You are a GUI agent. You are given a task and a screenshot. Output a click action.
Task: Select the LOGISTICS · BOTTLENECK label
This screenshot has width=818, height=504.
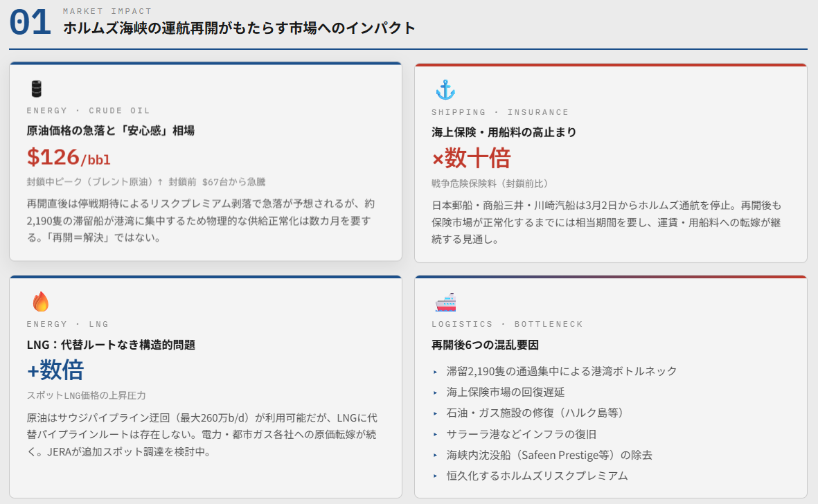tap(507, 324)
